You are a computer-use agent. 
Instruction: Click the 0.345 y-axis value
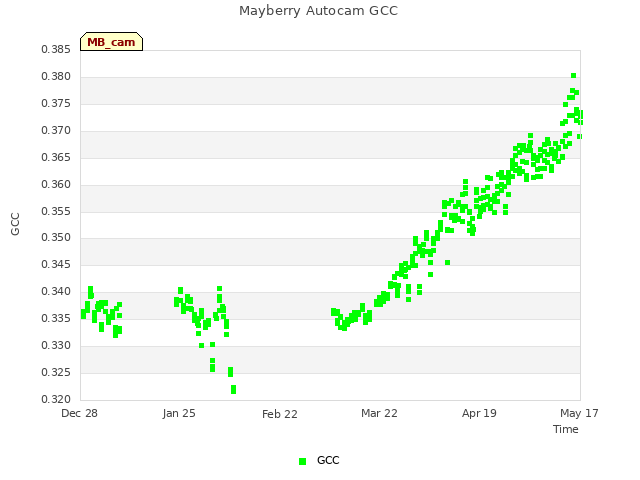(56, 264)
